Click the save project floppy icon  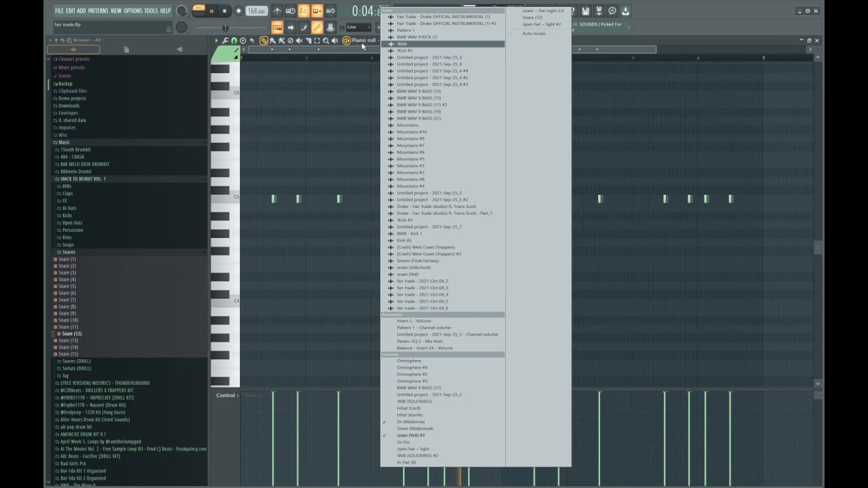(x=586, y=11)
